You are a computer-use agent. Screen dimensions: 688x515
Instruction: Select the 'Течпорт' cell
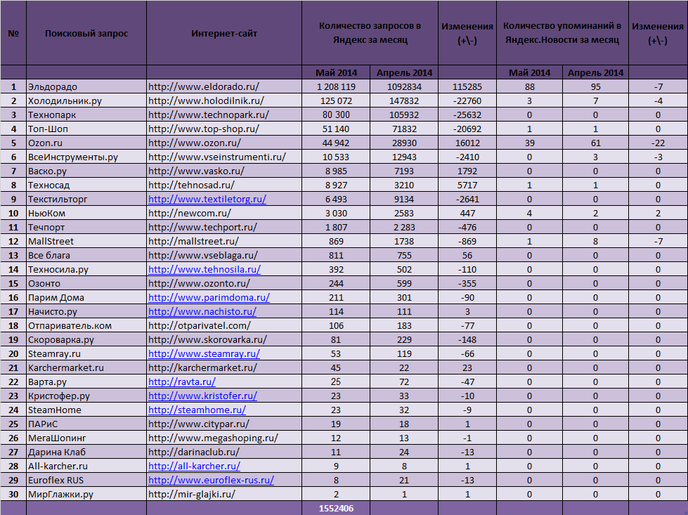[x=86, y=227]
